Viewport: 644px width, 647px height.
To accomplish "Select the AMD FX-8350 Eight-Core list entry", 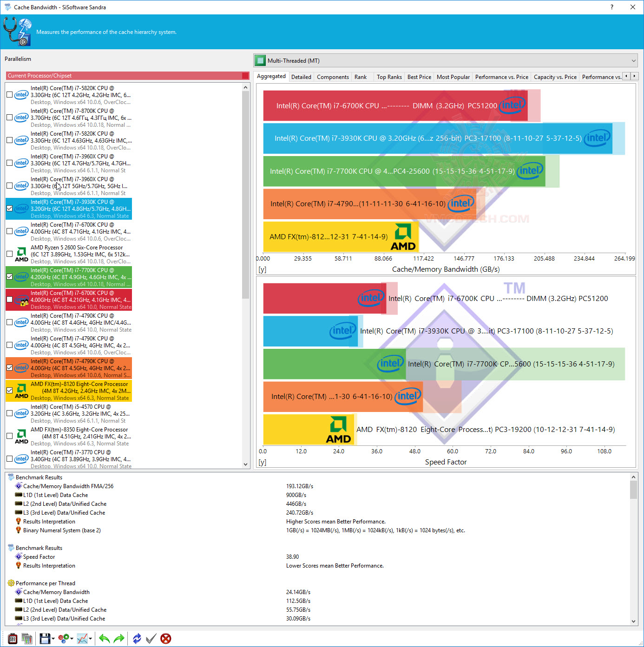I will 69,436.
